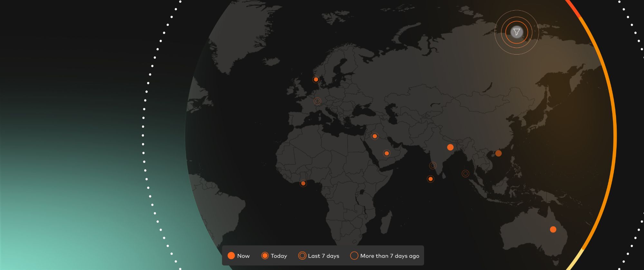The width and height of the screenshot is (644, 270).
Task: Toggle the Last 7 days double-ring icon
Action: pos(302,256)
